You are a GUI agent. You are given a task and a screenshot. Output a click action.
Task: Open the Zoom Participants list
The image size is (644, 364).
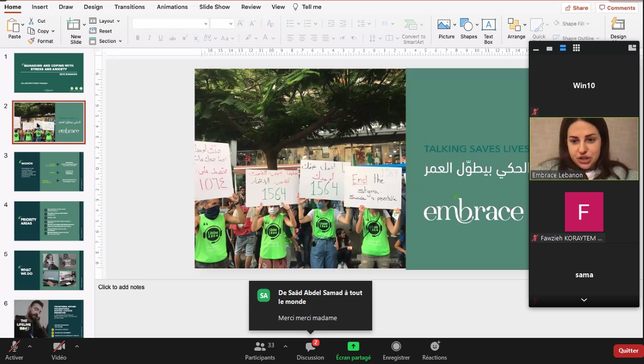260,351
